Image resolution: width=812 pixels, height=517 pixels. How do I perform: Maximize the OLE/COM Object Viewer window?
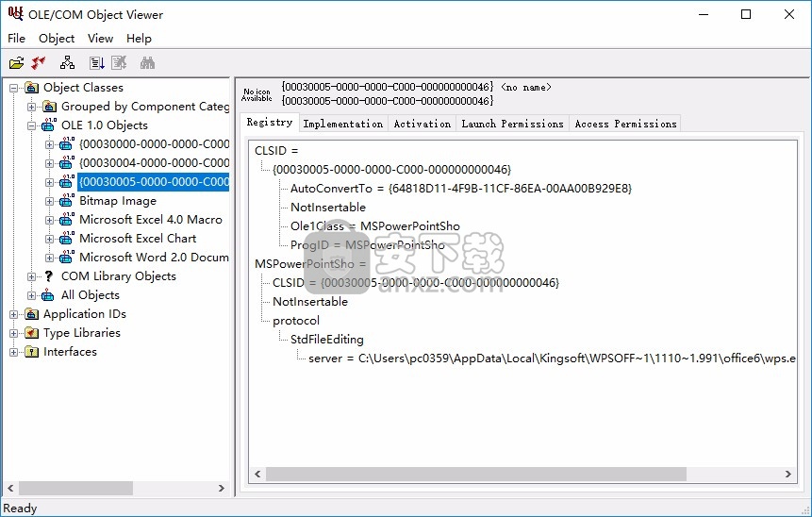coord(746,14)
